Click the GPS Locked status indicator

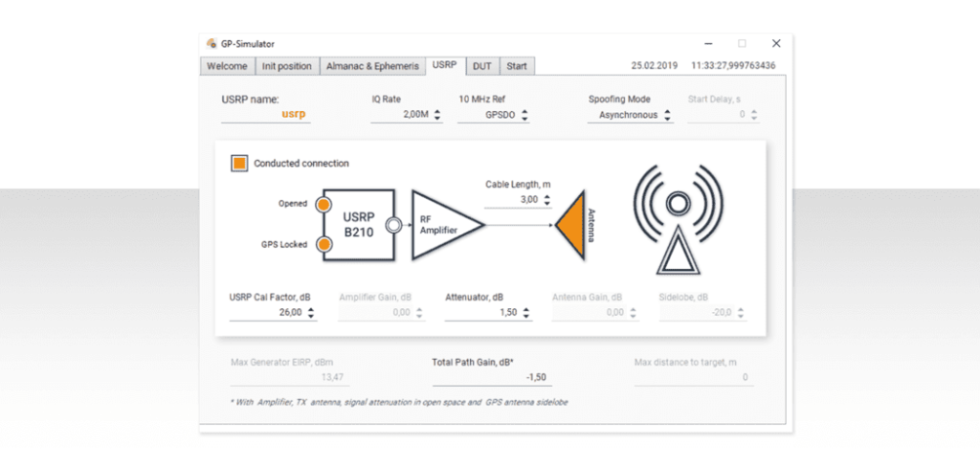pos(324,245)
